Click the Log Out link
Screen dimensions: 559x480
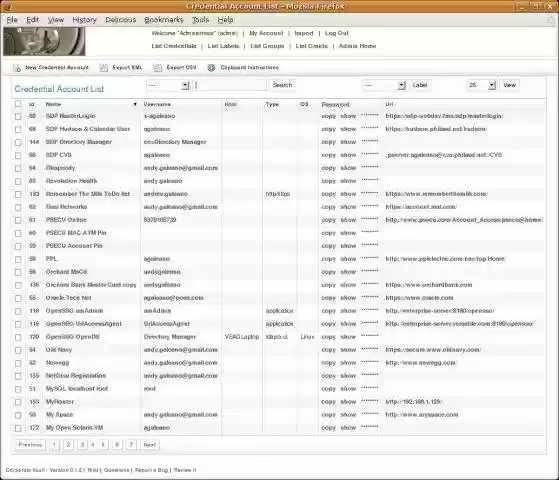tap(337, 33)
